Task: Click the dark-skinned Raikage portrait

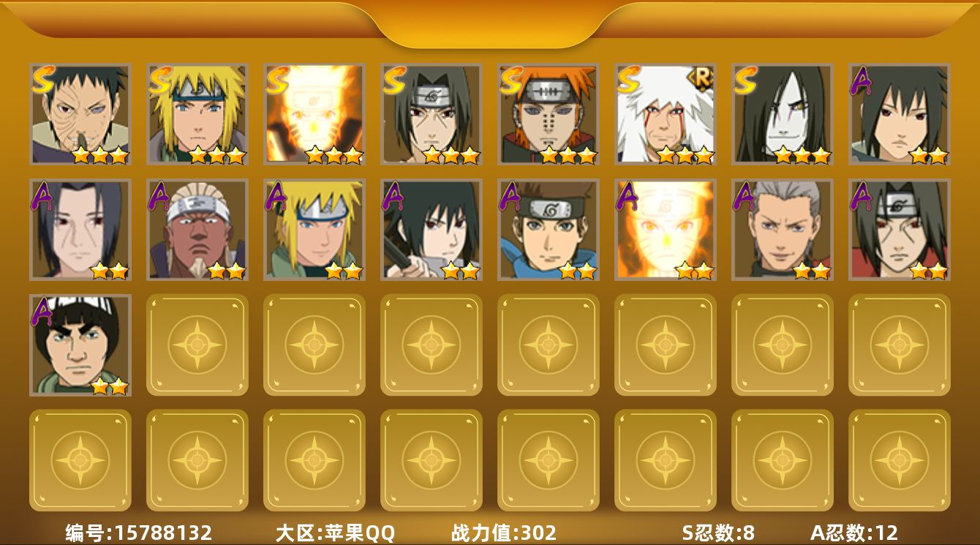Action: (x=197, y=230)
